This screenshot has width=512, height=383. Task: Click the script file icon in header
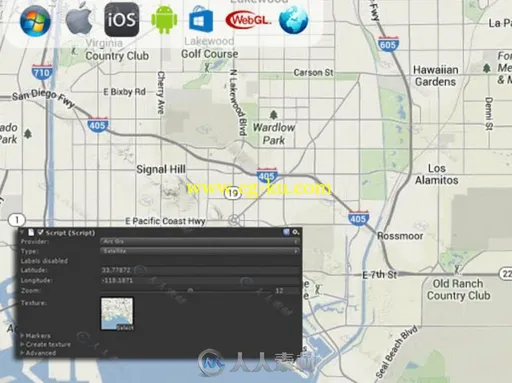(x=31, y=232)
